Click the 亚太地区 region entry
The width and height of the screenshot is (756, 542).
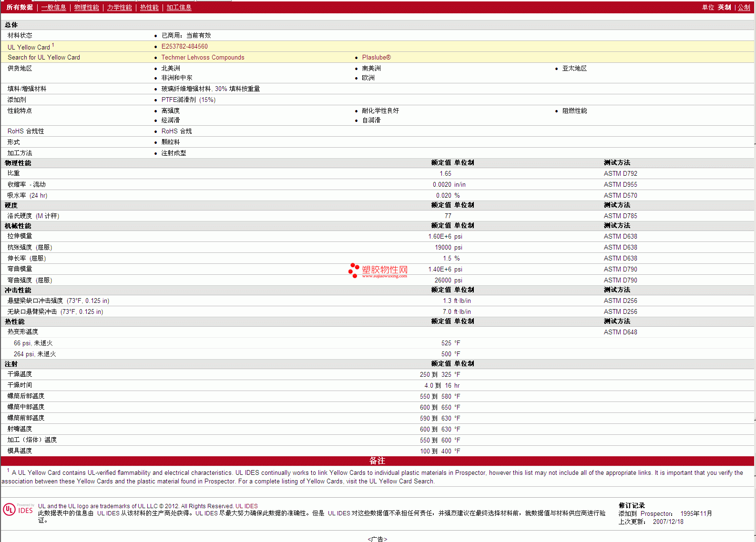click(575, 69)
